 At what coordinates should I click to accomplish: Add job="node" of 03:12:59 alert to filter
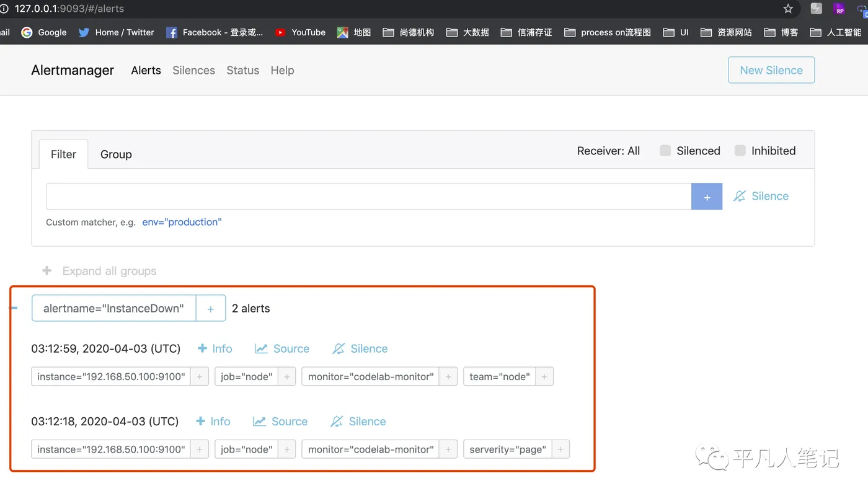286,376
